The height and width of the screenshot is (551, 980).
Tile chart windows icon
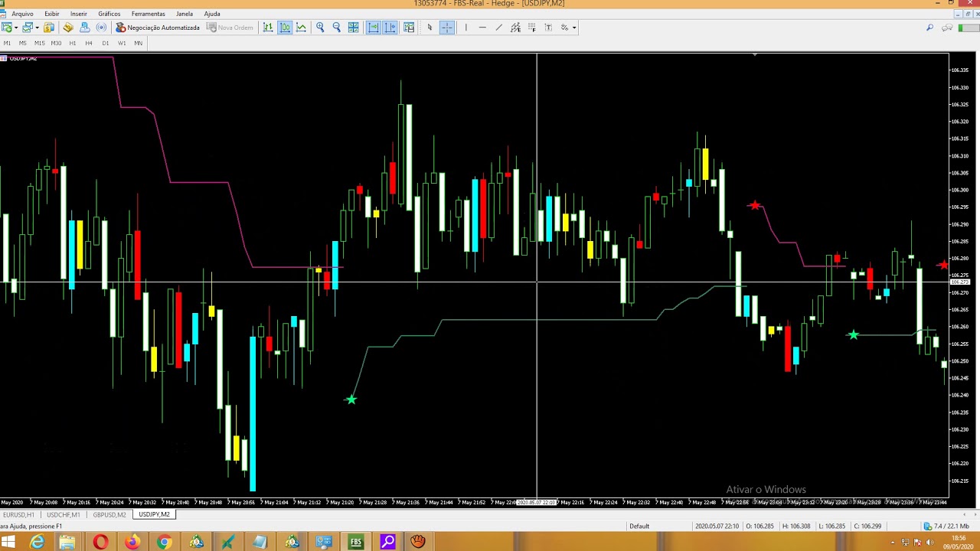[x=353, y=28]
